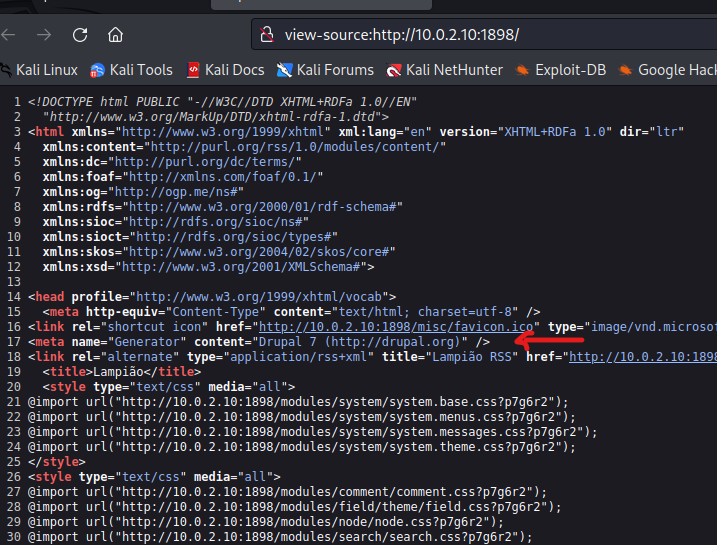Click the comment.css import line
This screenshot has height=545, width=717.
click(x=287, y=492)
